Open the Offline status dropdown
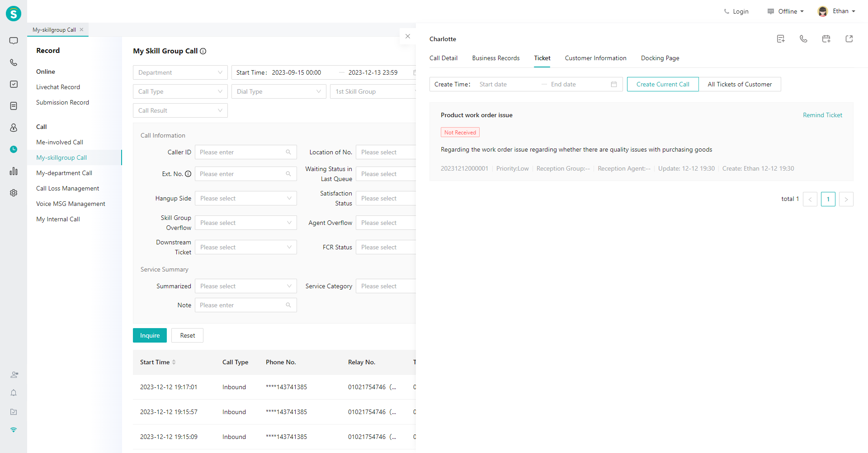868x453 pixels. [x=786, y=11]
